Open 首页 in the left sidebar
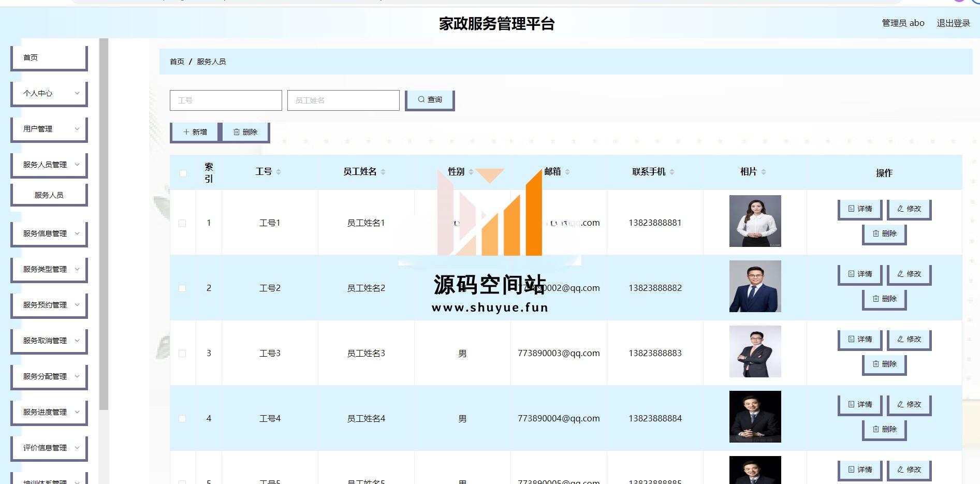 [49, 57]
